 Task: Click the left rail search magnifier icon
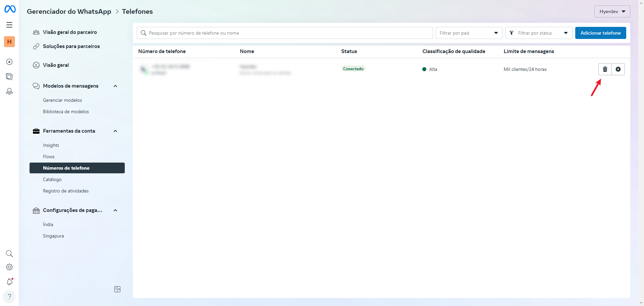[9, 254]
